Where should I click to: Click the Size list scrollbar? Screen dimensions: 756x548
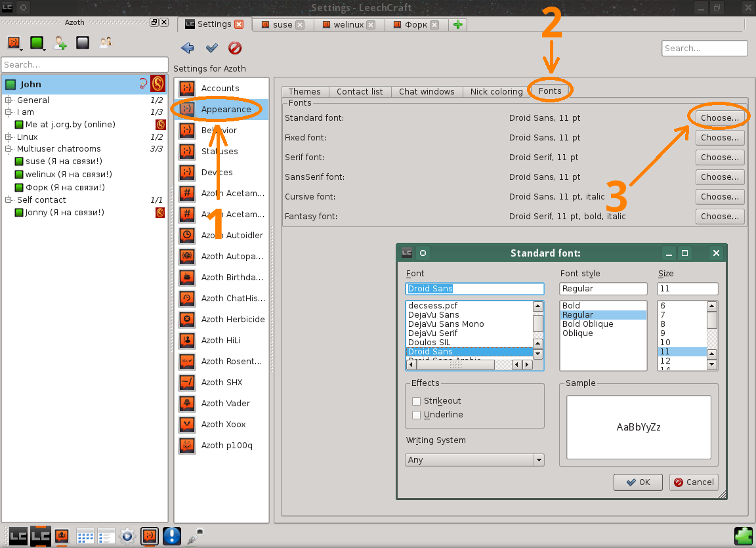coord(711,335)
